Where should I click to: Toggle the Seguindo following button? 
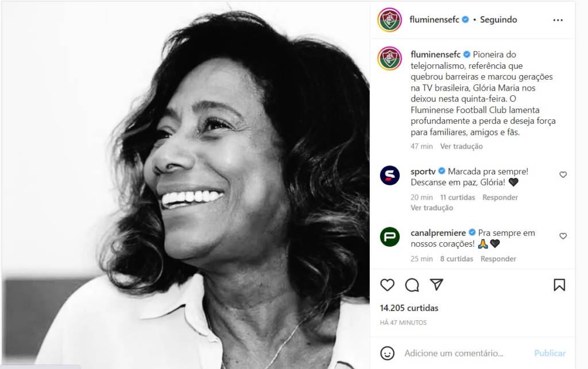(x=498, y=20)
